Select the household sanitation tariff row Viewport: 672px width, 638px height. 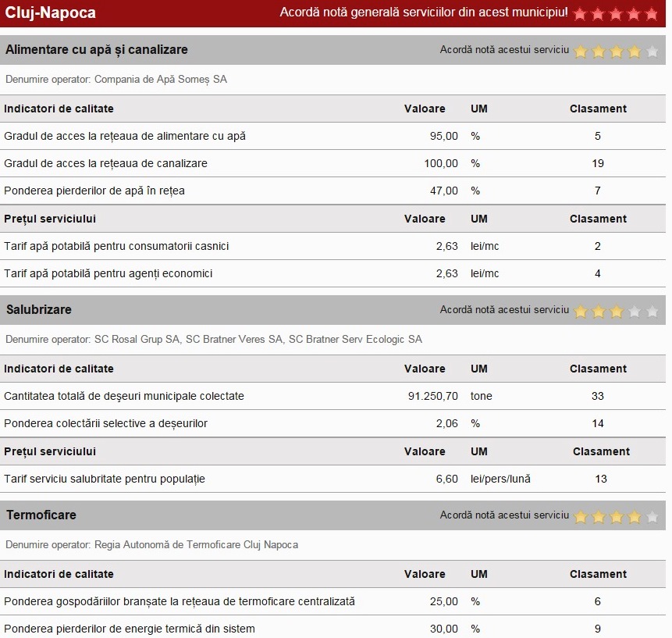tap(105, 479)
